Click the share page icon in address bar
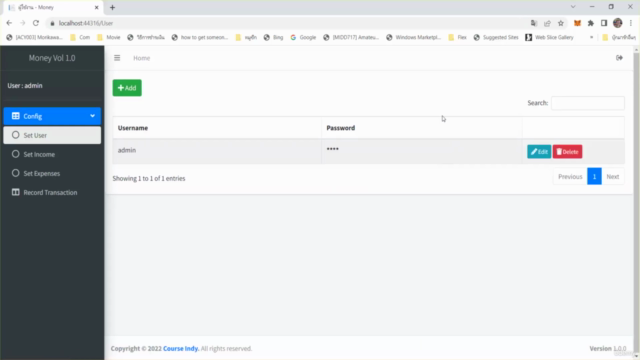The height and width of the screenshot is (360, 640). 547,23
